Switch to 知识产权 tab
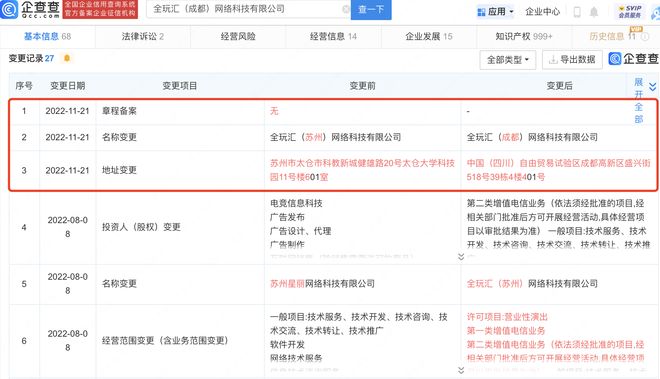 coord(524,37)
